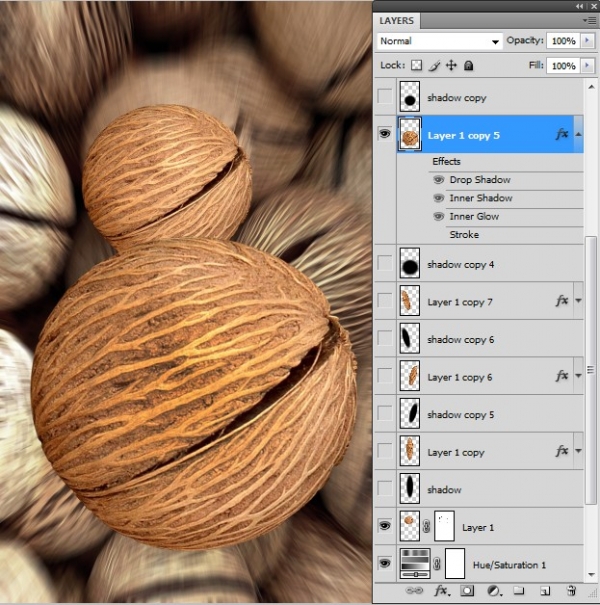Show the shadow copy layer
The height and width of the screenshot is (605, 600).
pyautogui.click(x=385, y=96)
